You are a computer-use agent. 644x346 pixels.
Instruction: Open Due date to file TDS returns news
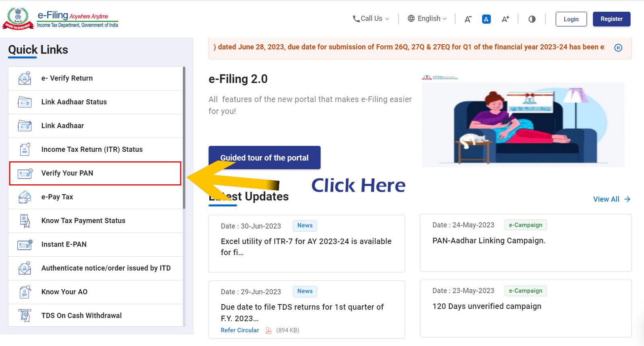pos(307,309)
